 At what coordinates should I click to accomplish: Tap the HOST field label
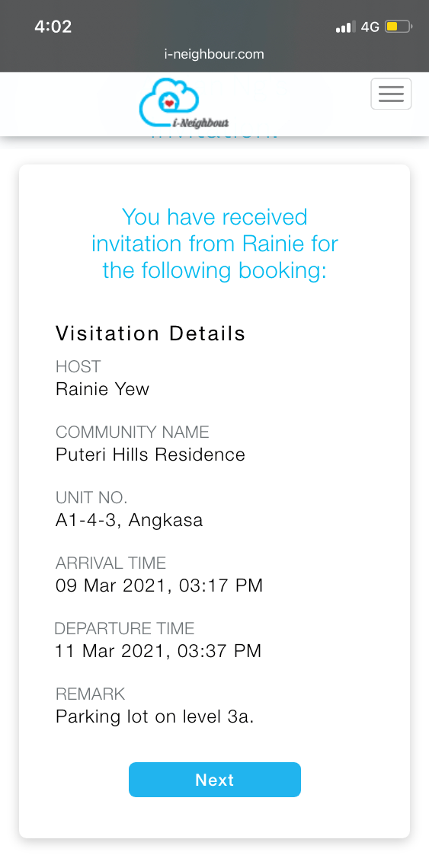point(78,366)
